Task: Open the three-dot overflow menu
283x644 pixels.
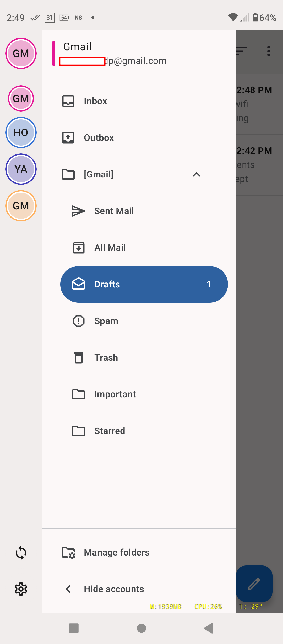Action: (x=268, y=51)
